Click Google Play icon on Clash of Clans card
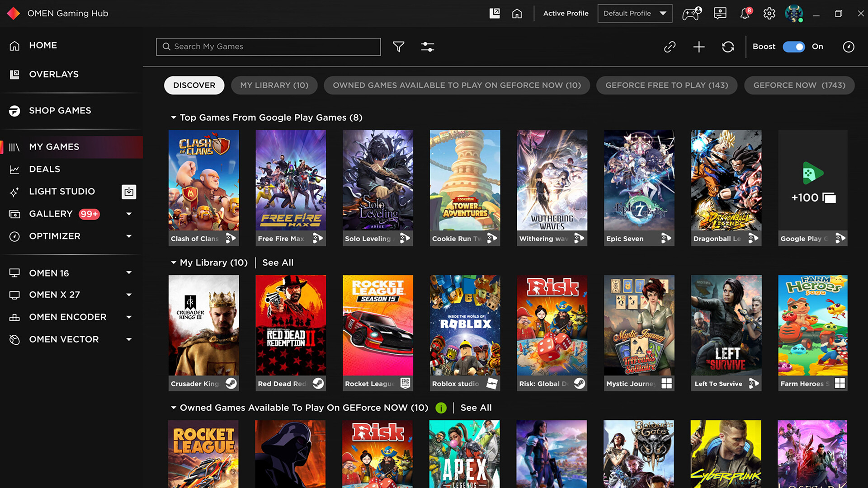Image resolution: width=868 pixels, height=488 pixels. click(231, 238)
